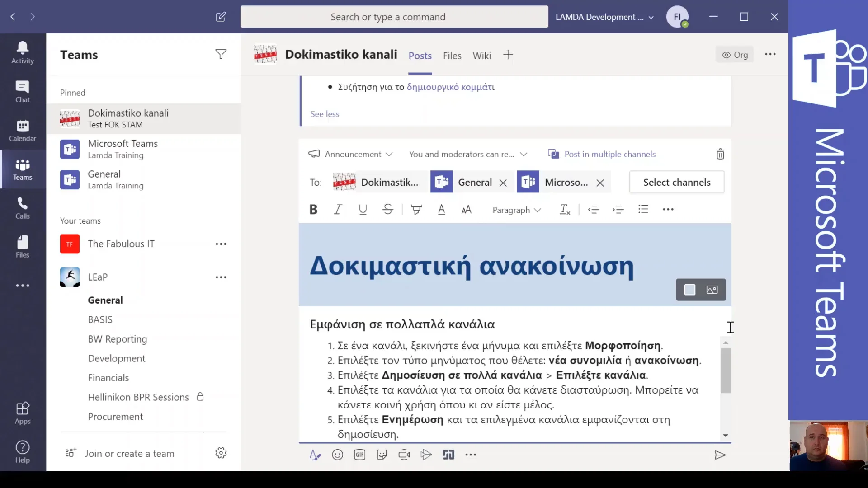The height and width of the screenshot is (488, 868).
Task: Open the Apps store
Action: (x=23, y=413)
